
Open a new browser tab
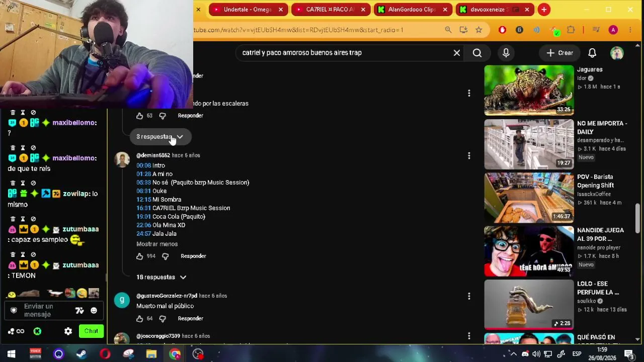click(544, 10)
